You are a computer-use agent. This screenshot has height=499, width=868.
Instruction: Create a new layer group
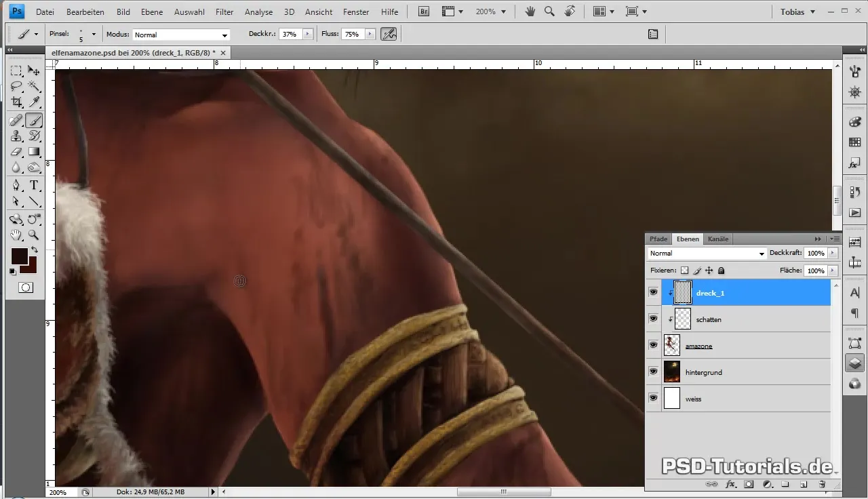tap(785, 484)
